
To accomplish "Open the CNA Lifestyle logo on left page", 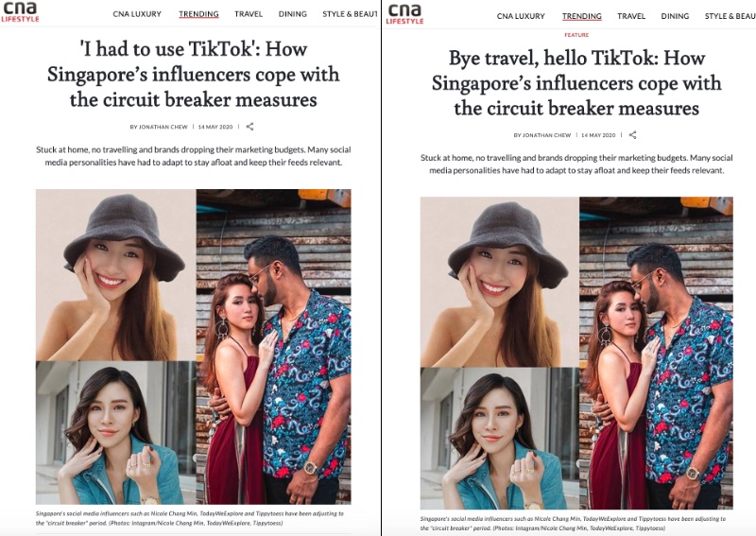I will (20, 12).
